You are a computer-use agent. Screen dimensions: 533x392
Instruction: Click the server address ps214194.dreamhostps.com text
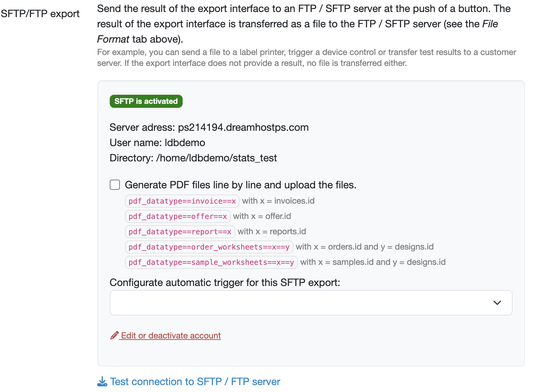[243, 128]
